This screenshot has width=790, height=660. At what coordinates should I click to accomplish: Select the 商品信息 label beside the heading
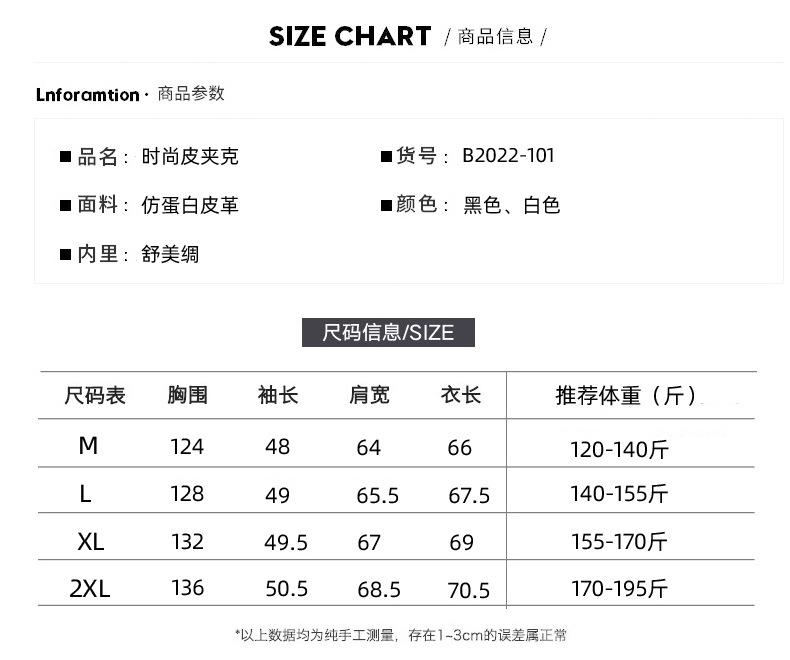[495, 38]
